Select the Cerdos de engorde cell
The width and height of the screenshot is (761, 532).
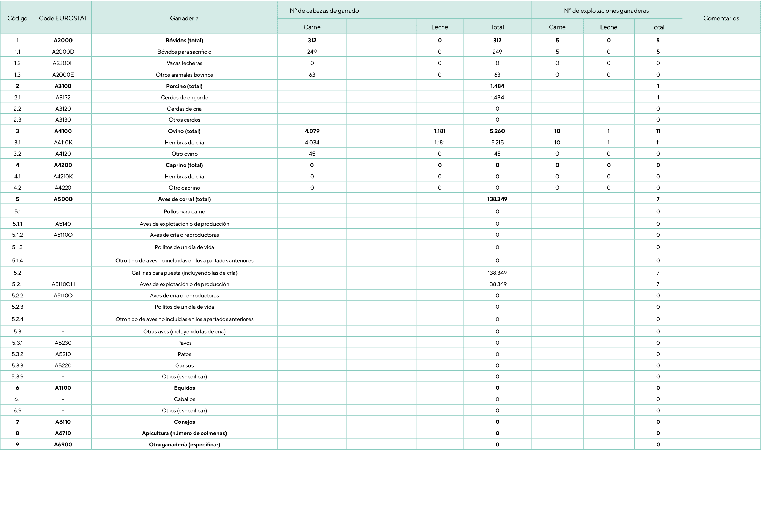tap(184, 97)
